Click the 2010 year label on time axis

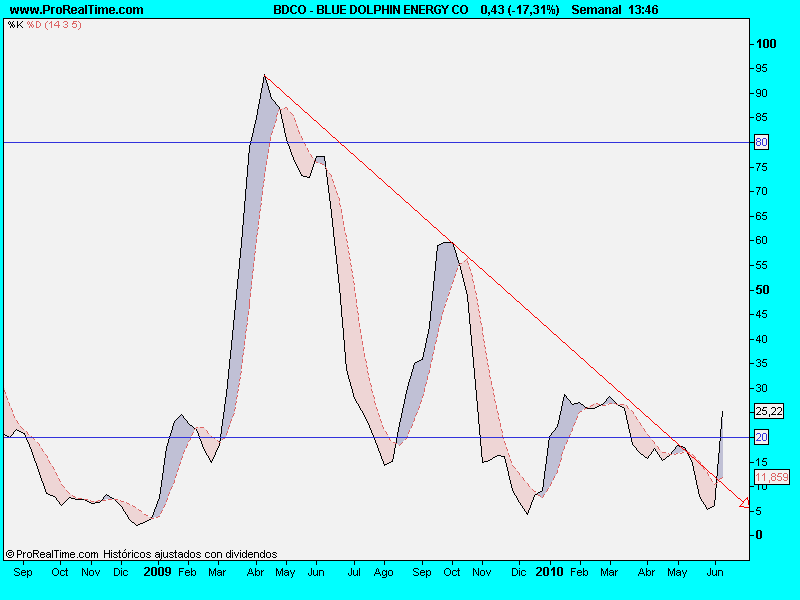pos(549,571)
